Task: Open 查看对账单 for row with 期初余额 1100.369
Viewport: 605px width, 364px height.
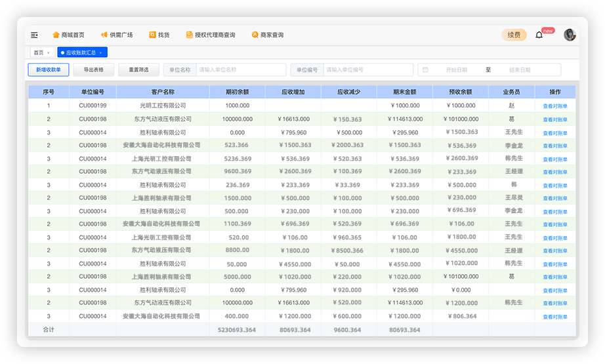Action: click(x=555, y=224)
